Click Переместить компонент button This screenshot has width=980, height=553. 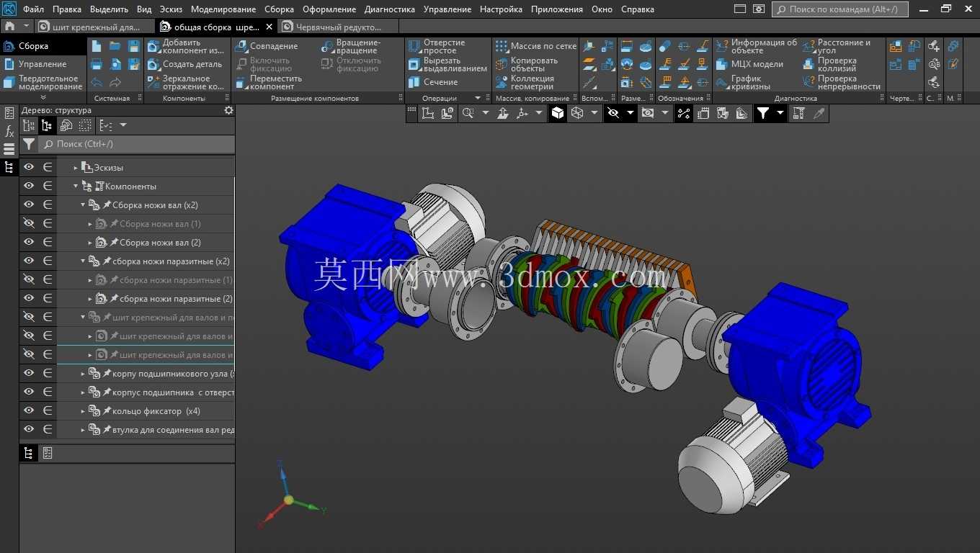tap(269, 82)
